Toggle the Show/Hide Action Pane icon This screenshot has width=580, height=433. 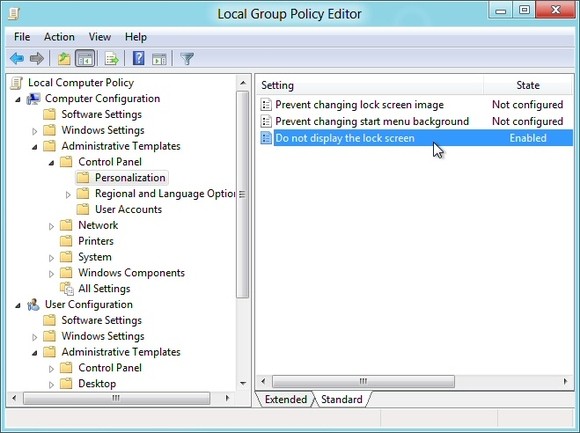point(159,58)
